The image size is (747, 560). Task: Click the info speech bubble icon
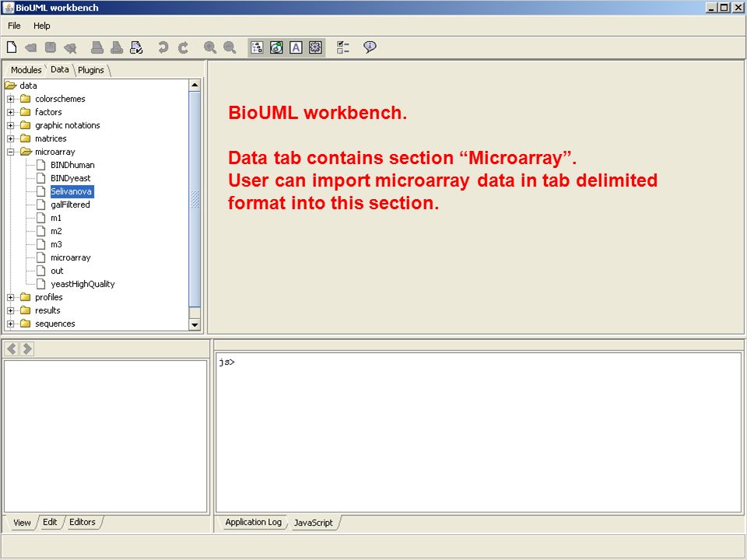pyautogui.click(x=370, y=47)
